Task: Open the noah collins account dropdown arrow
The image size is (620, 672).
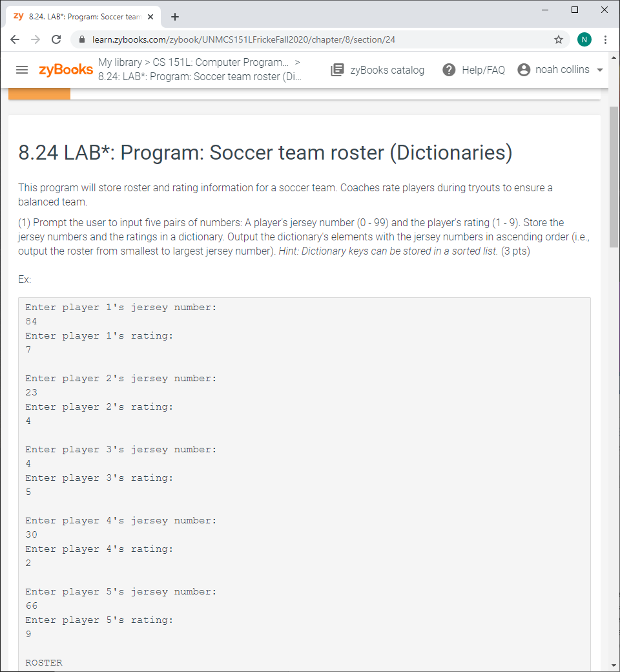Action: coord(599,70)
